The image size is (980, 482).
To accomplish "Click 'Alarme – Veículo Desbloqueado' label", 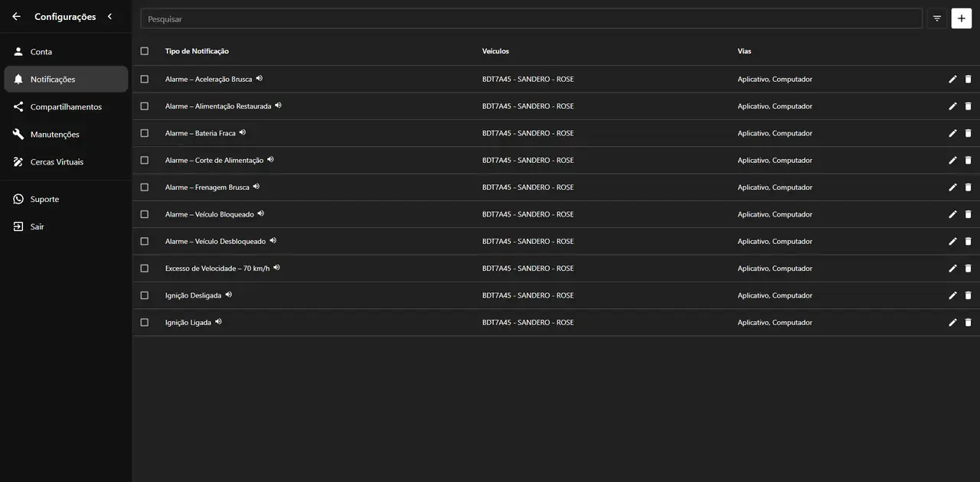I will pos(215,242).
